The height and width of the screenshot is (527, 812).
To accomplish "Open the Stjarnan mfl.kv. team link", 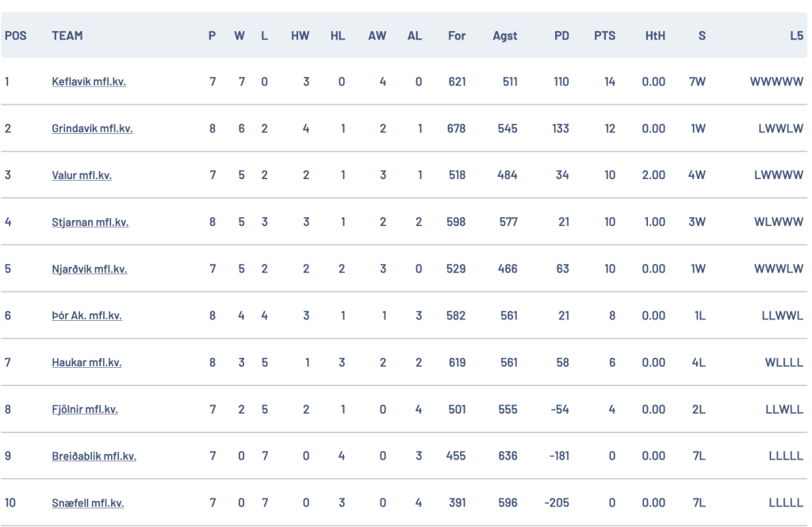I will [90, 222].
